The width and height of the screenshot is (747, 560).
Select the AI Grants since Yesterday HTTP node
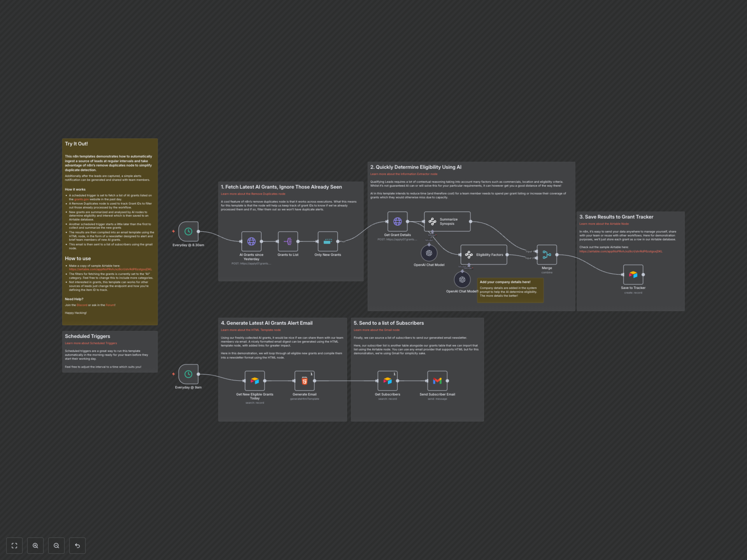pyautogui.click(x=251, y=241)
